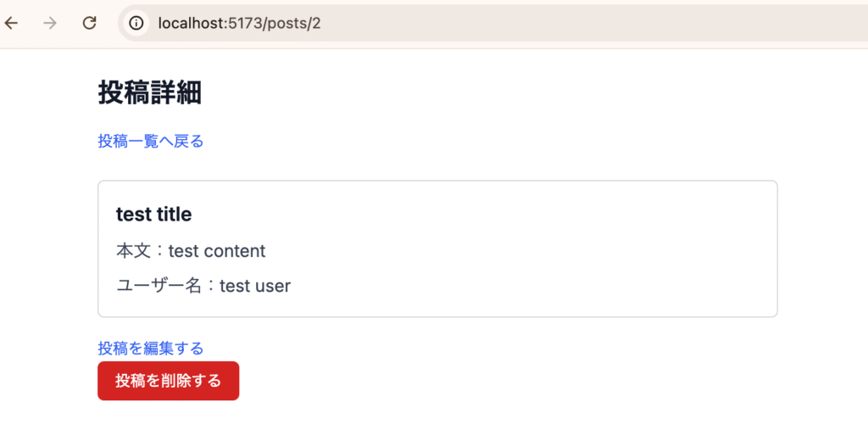The image size is (868, 430).
Task: Click the localhost host text in the URL
Action: (191, 23)
